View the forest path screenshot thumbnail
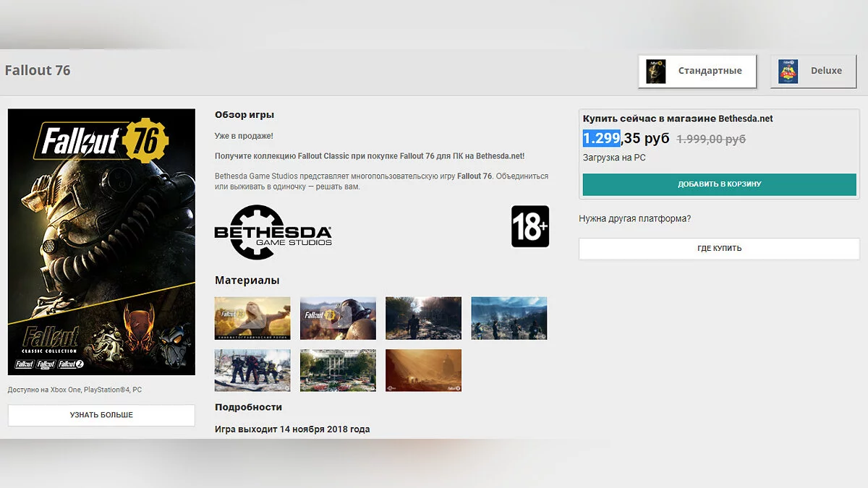868x488 pixels. click(423, 318)
